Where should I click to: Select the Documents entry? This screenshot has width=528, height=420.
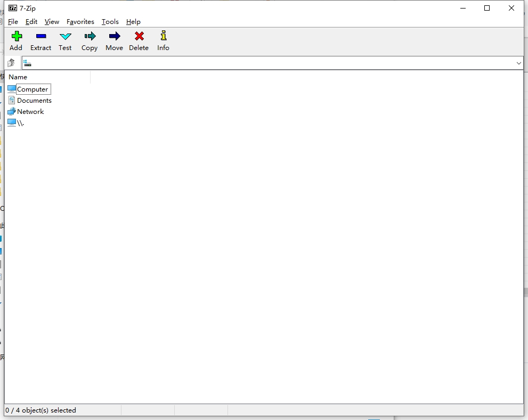[34, 100]
